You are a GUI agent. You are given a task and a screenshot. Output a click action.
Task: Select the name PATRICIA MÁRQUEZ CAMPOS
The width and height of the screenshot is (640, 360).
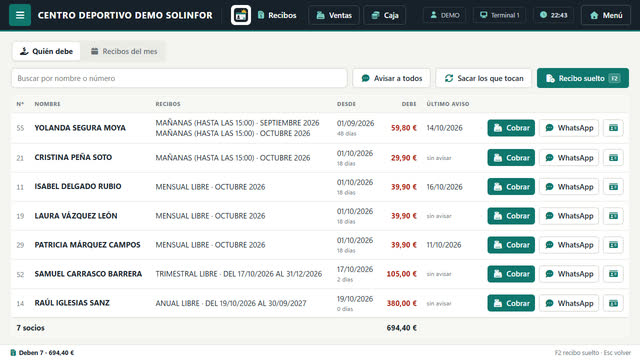[87, 245]
